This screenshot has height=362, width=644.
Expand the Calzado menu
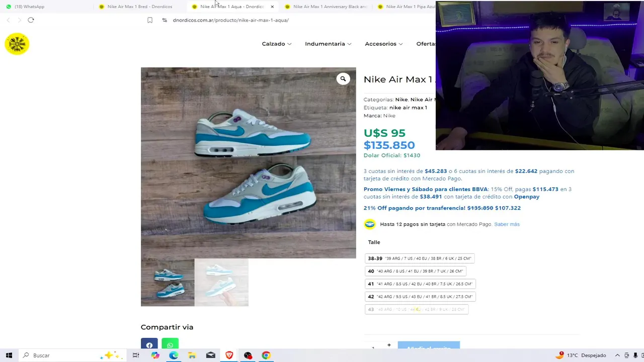276,44
